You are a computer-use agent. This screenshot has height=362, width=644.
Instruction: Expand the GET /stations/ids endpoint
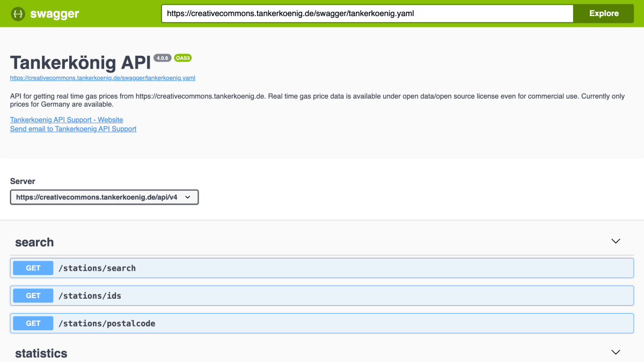322,295
